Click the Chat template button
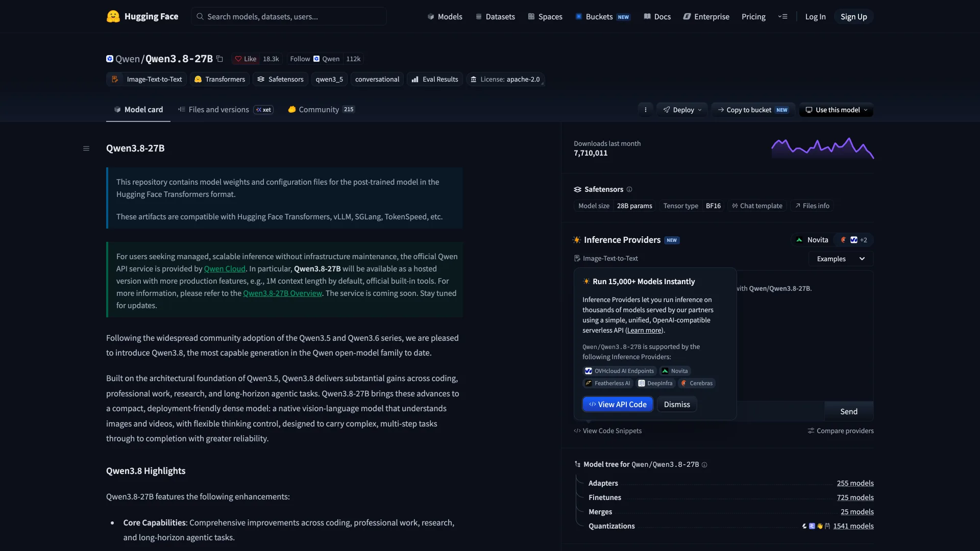This screenshot has width=980, height=551. click(x=757, y=206)
